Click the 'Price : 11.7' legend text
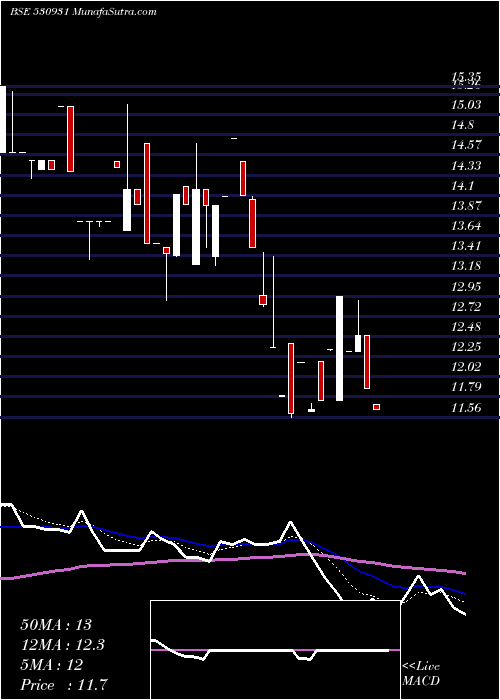The width and height of the screenshot is (500, 700). pos(64,685)
